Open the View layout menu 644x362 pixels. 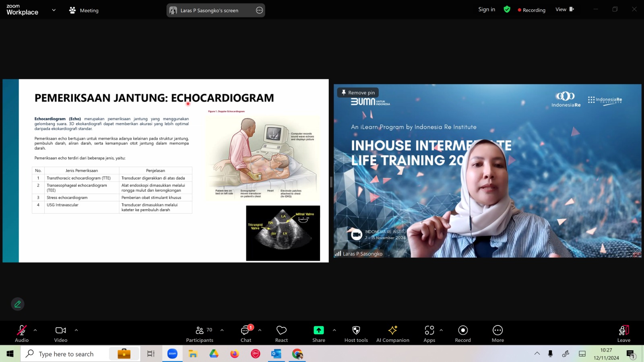(565, 9)
